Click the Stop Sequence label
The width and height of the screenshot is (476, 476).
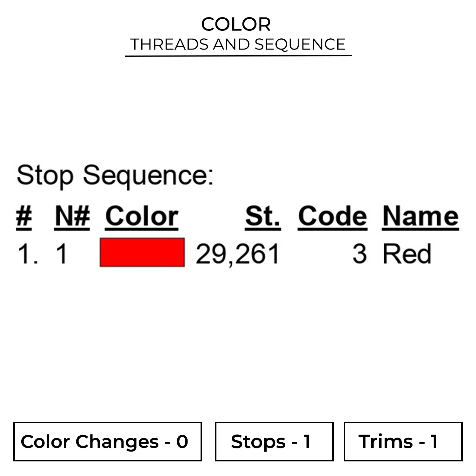115,175
